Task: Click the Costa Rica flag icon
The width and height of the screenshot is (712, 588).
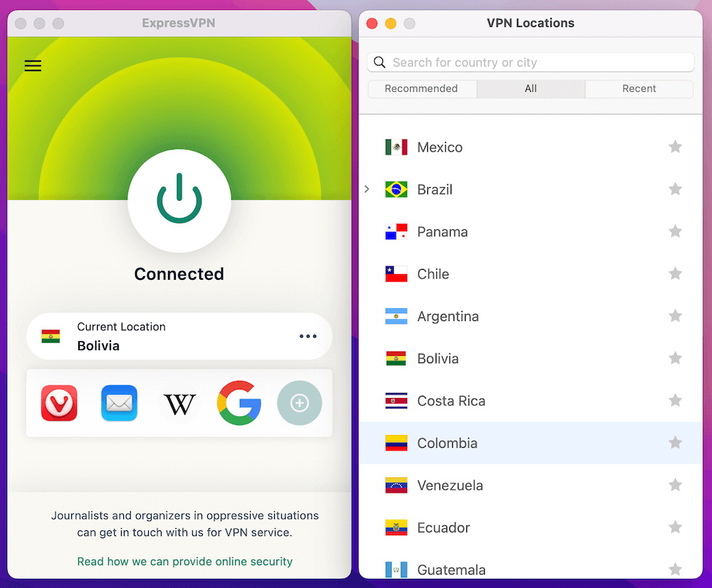Action: pos(397,401)
